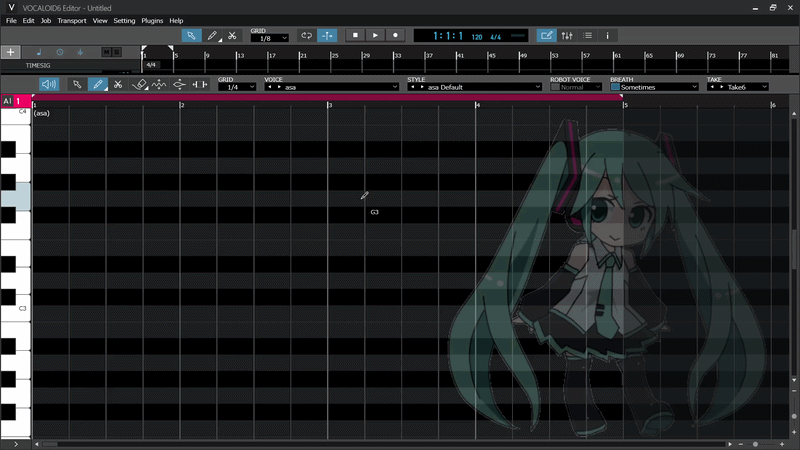
Task: Click the vertical zoom slider handle
Action: point(794,416)
